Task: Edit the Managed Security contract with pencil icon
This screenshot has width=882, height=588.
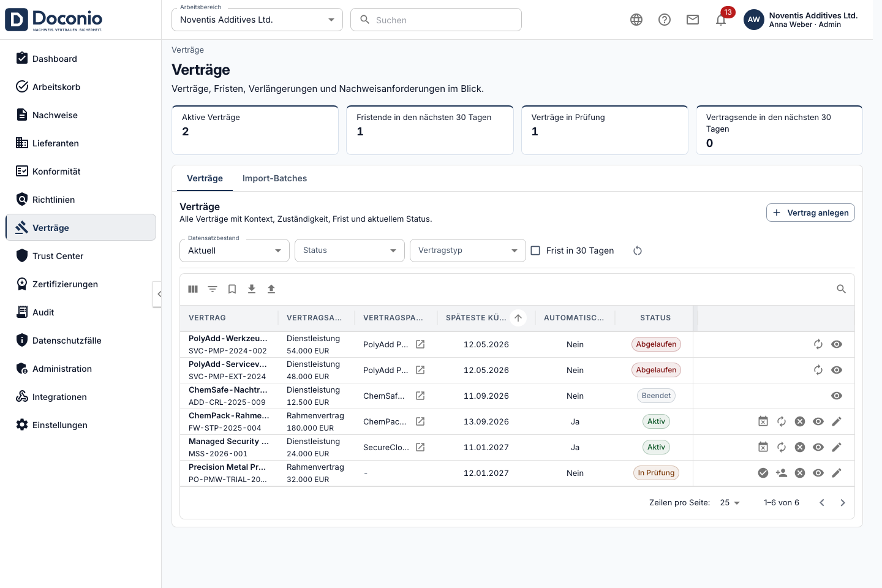Action: point(837,447)
